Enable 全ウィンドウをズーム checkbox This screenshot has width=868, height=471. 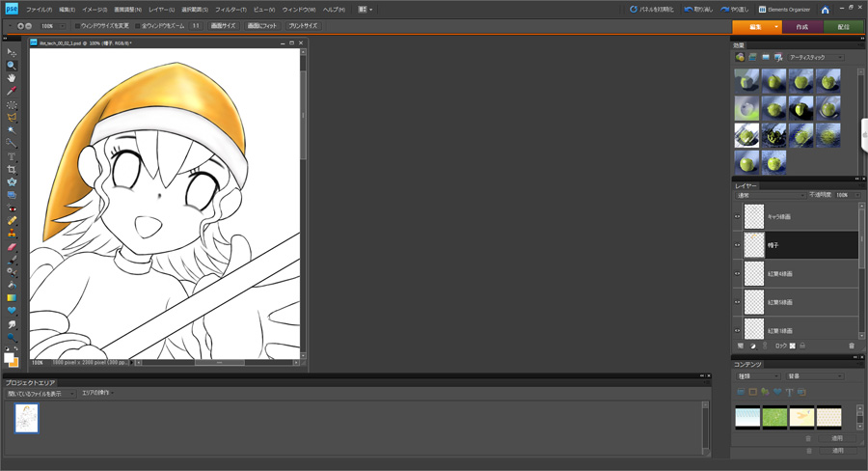point(138,26)
